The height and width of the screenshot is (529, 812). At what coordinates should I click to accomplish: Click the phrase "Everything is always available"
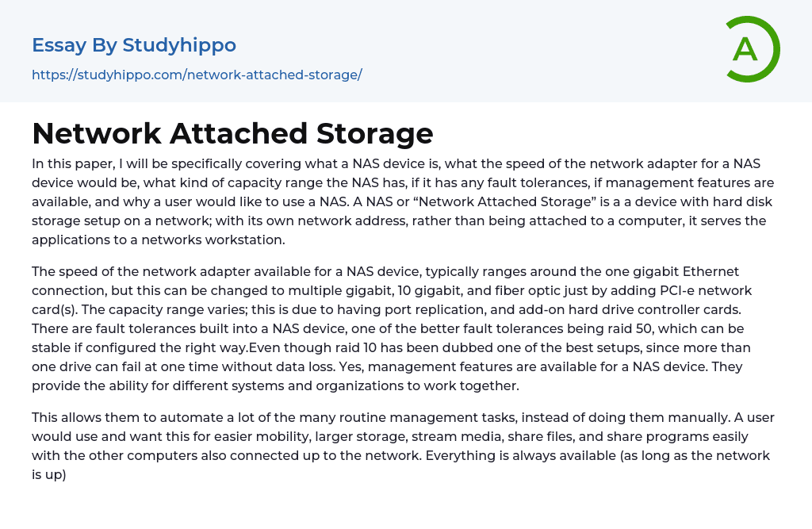point(516,455)
